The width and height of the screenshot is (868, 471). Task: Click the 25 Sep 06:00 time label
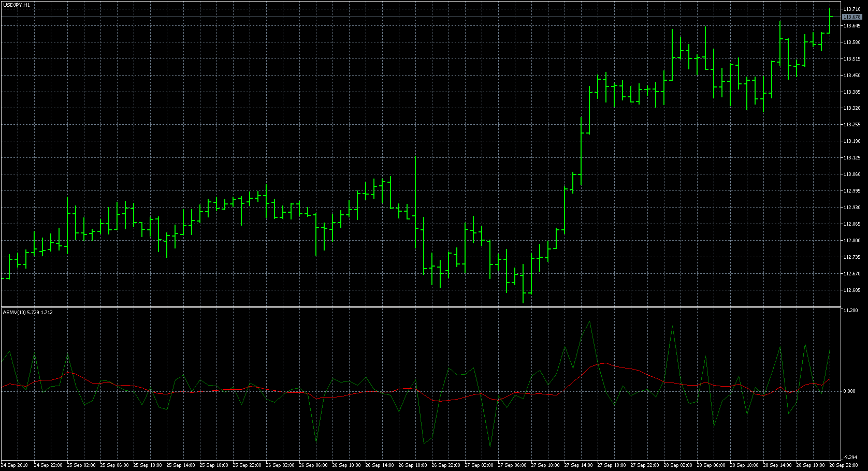pos(114,465)
